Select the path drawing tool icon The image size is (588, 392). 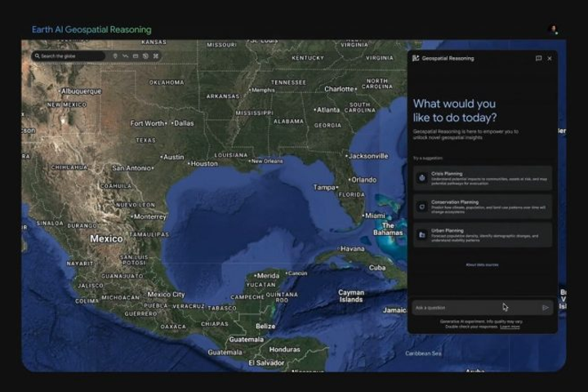click(x=125, y=56)
